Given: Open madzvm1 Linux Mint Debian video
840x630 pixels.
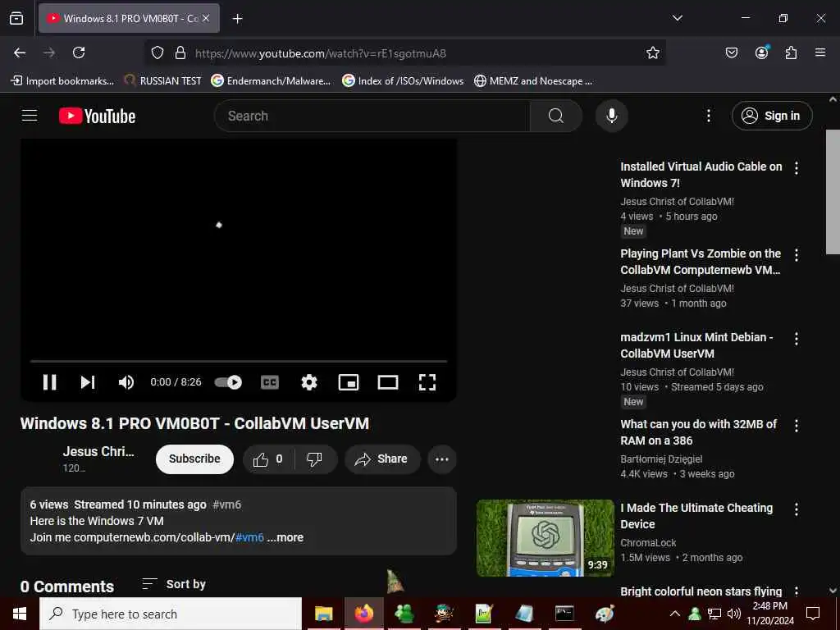Looking at the screenshot, I should 696,345.
